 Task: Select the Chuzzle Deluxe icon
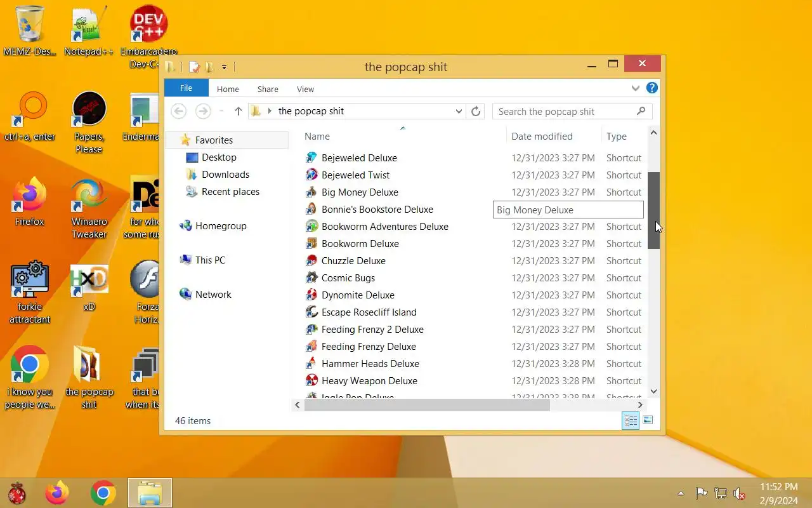tap(311, 260)
